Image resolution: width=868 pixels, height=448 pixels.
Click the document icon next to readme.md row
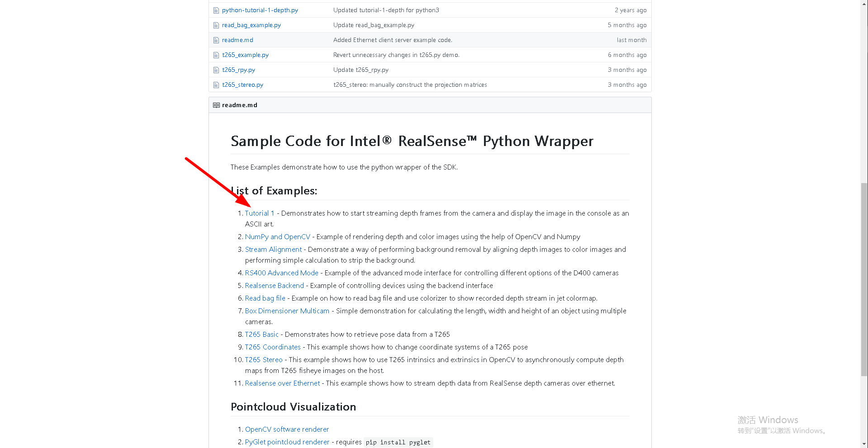pos(216,40)
